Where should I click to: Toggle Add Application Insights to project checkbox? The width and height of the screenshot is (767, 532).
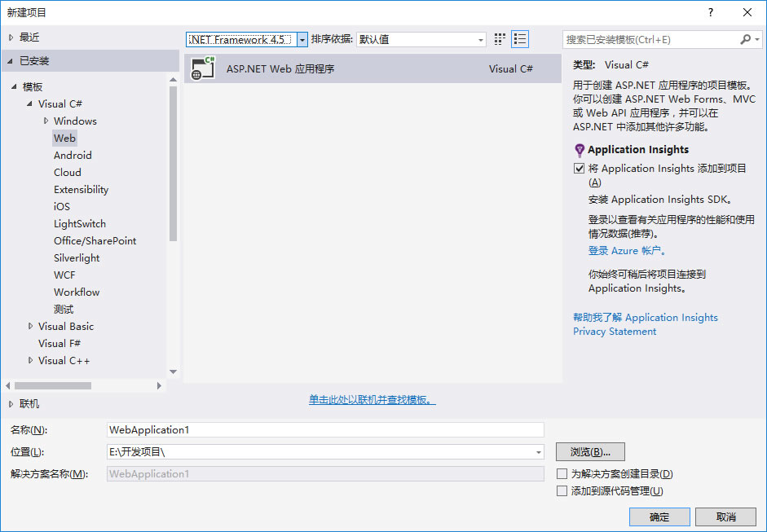point(580,169)
